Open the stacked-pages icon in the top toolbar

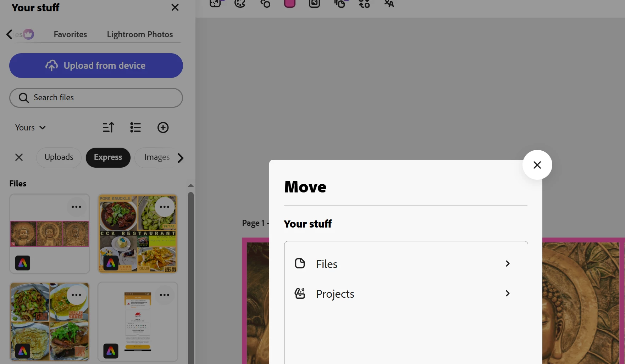point(339,4)
